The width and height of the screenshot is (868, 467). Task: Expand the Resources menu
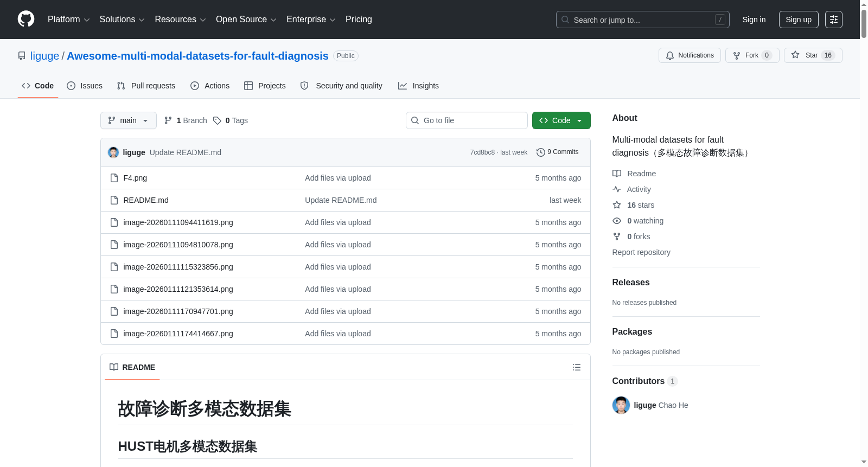point(180,20)
